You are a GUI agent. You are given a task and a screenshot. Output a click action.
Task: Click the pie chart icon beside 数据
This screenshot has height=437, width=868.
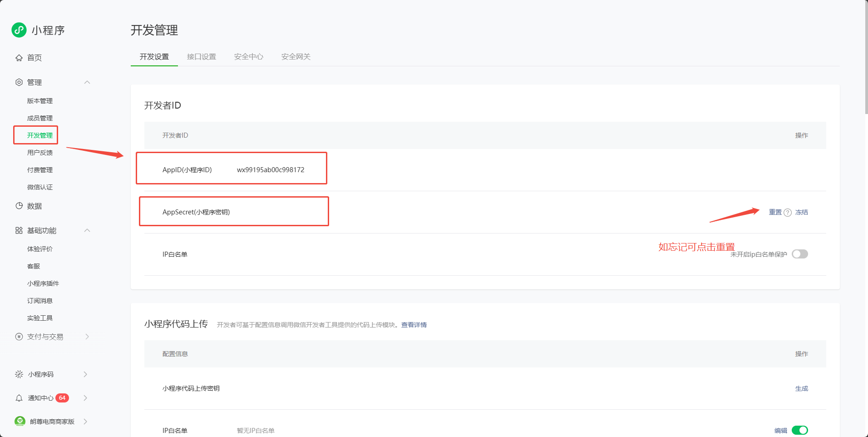19,206
